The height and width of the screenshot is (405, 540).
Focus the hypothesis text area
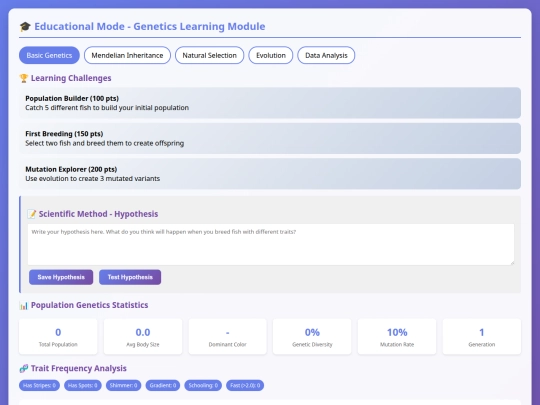pos(271,245)
